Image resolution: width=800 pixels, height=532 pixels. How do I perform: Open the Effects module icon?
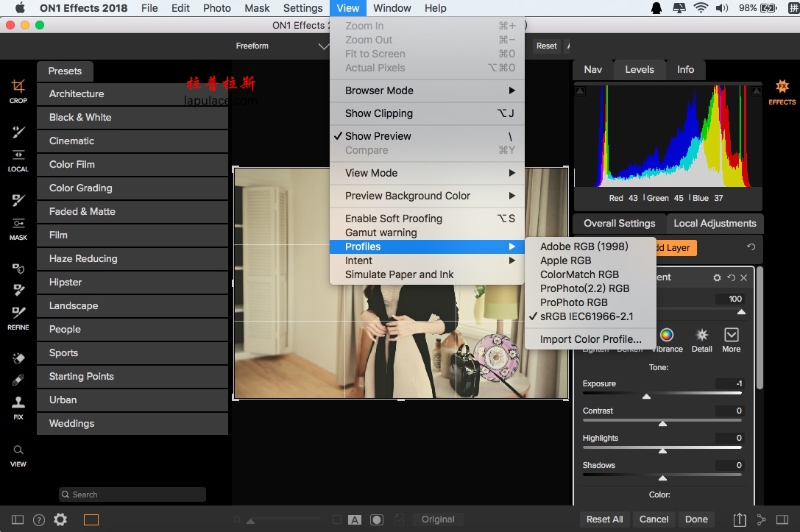click(782, 91)
